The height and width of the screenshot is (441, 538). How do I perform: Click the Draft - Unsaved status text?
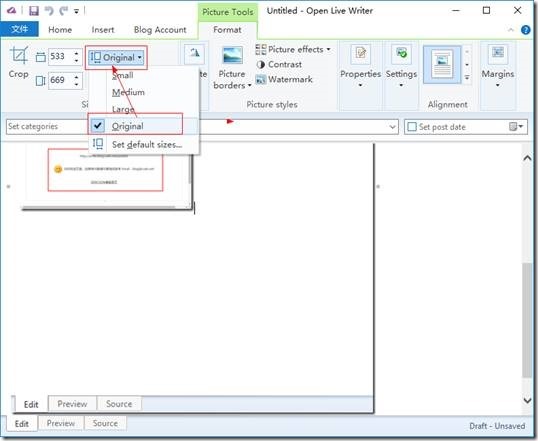(497, 426)
